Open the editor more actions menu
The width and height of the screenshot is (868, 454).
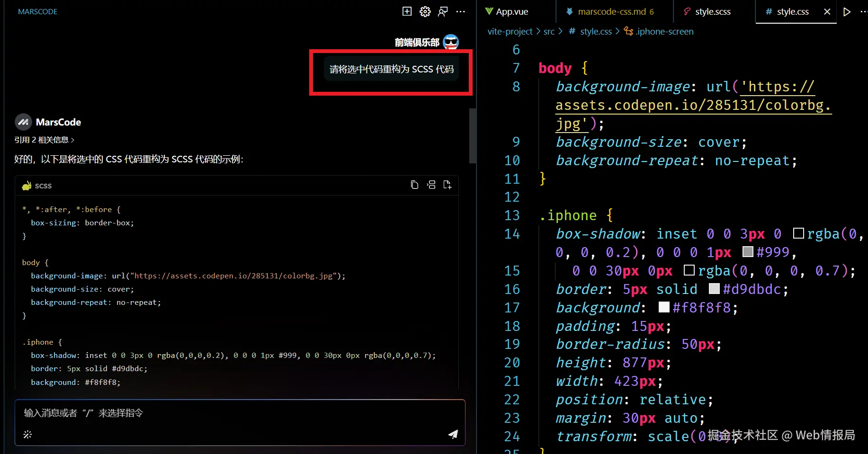pos(863,12)
